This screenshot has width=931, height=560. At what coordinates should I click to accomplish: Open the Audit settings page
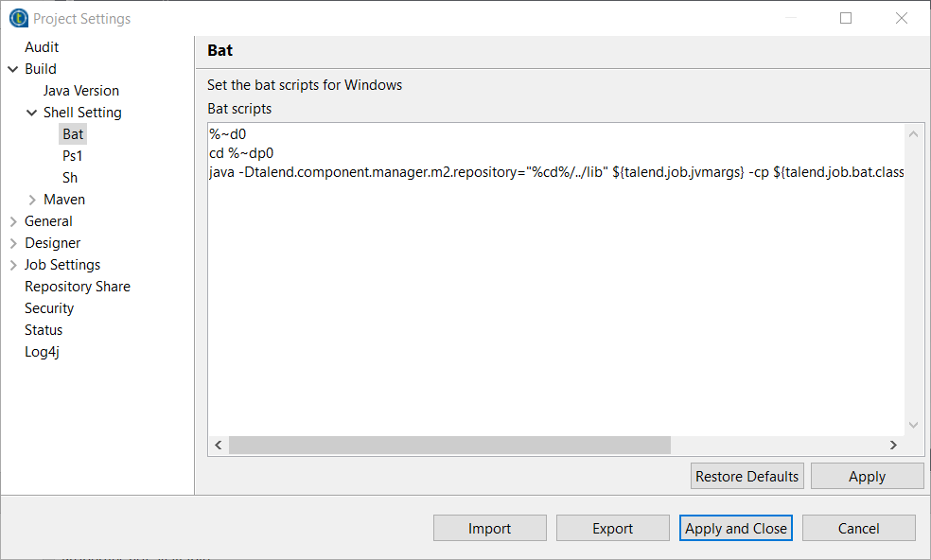click(42, 47)
